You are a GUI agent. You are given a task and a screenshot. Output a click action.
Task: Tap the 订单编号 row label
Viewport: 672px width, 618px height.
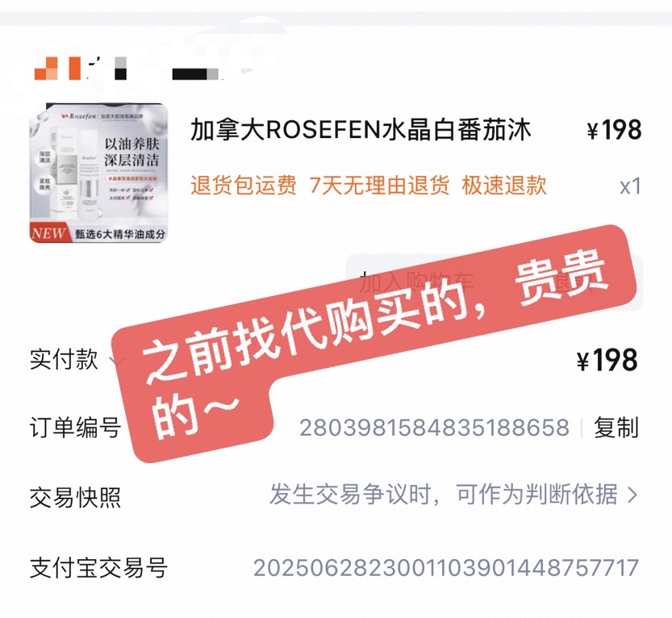point(75,428)
